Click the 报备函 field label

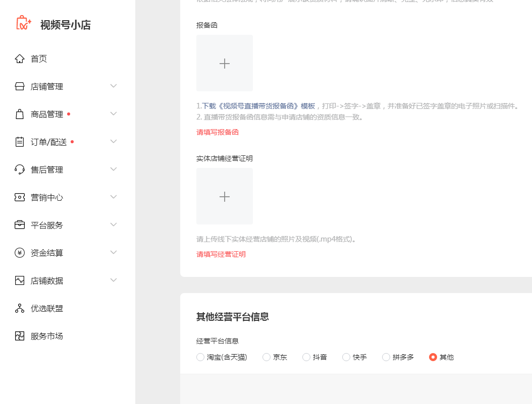coord(207,25)
